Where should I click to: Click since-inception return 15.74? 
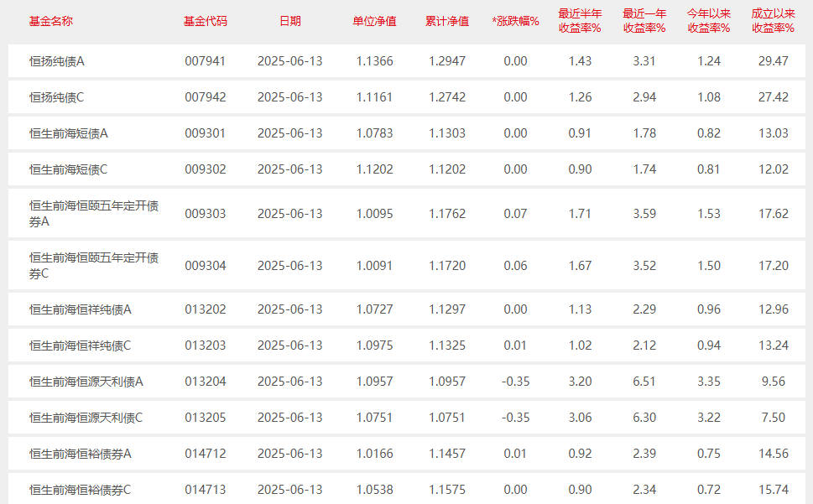(773, 490)
